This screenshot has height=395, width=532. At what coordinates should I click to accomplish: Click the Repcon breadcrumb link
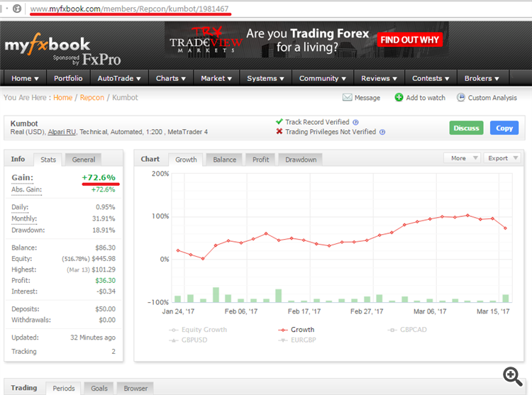click(x=92, y=98)
